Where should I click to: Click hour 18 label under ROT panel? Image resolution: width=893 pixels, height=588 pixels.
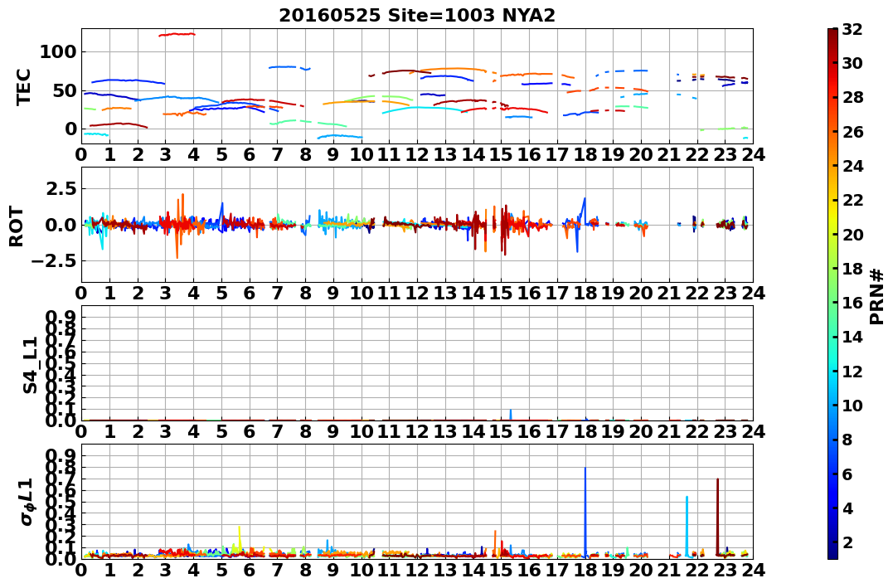585,293
